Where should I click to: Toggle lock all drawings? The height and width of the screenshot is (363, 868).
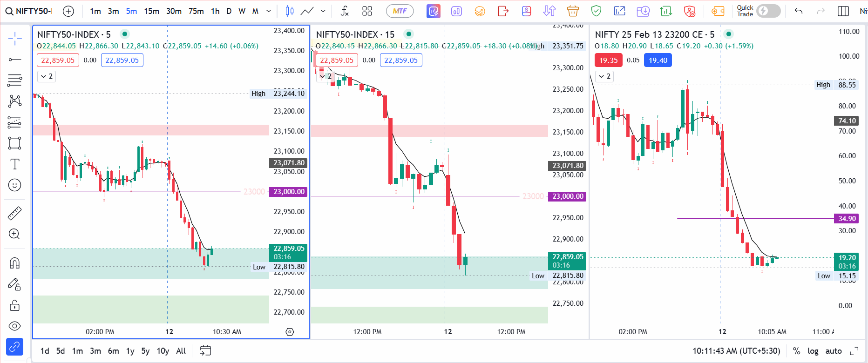[x=14, y=305]
